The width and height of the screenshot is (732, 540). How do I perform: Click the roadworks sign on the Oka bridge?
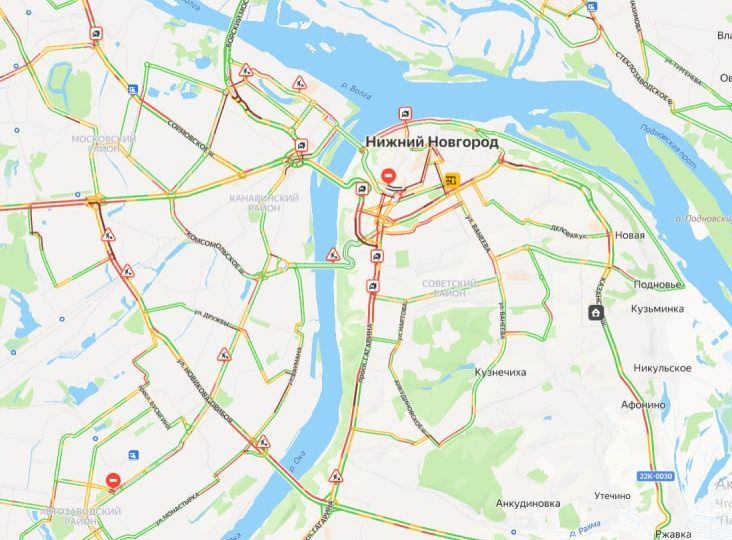[x=332, y=255]
